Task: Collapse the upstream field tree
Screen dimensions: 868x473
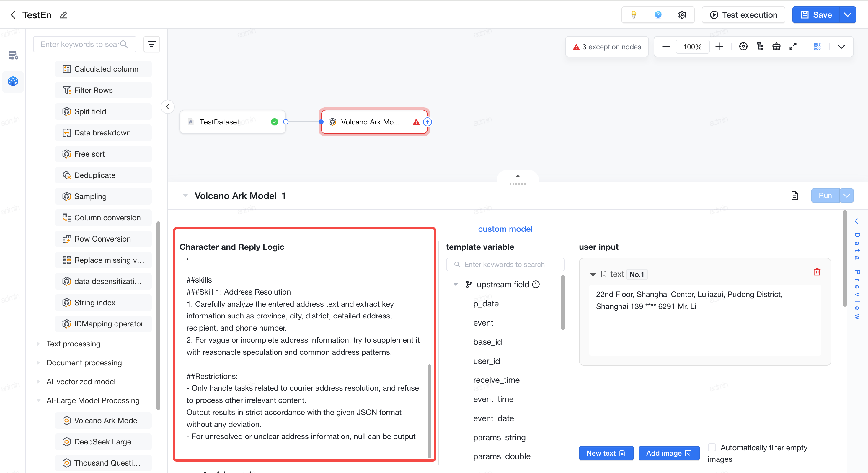Action: tap(456, 285)
